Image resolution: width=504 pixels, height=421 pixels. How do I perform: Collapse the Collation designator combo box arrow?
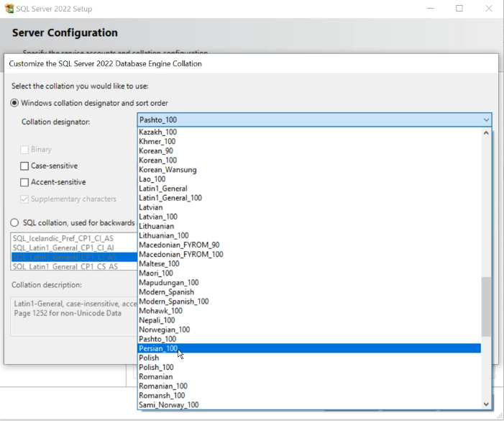coord(486,120)
